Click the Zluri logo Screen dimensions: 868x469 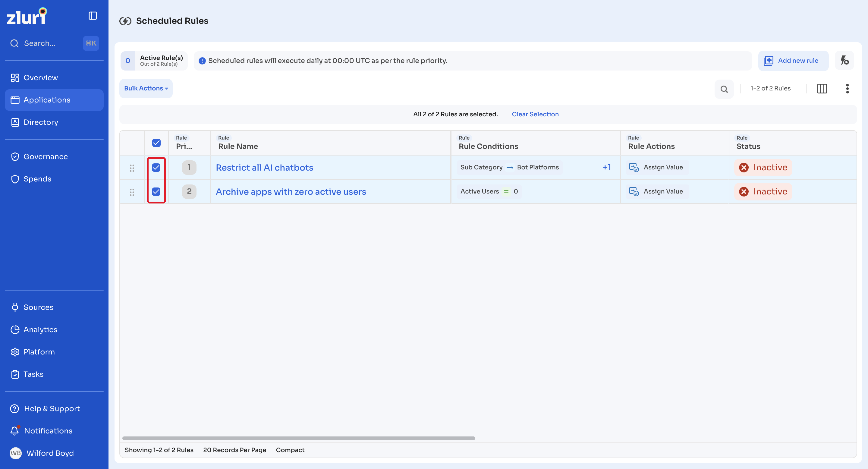pos(27,16)
